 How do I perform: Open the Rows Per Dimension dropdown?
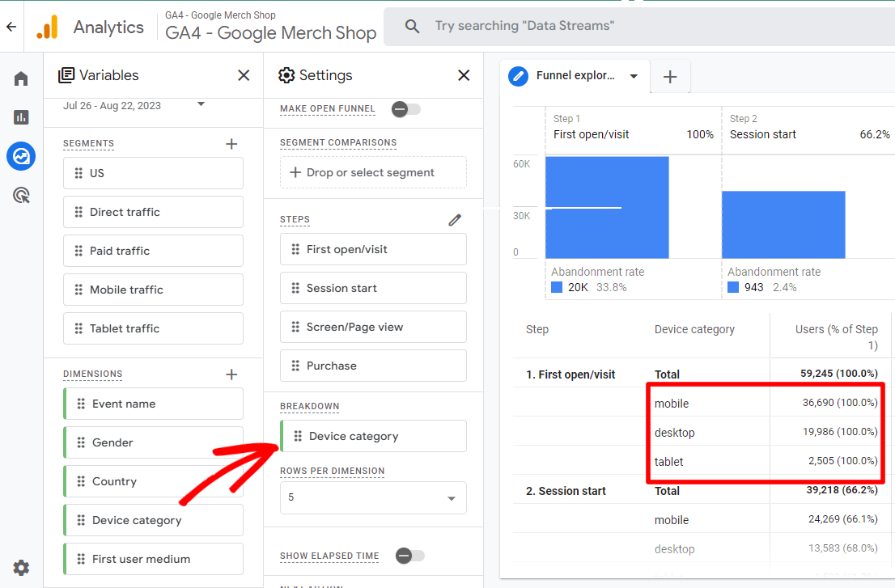(x=372, y=497)
